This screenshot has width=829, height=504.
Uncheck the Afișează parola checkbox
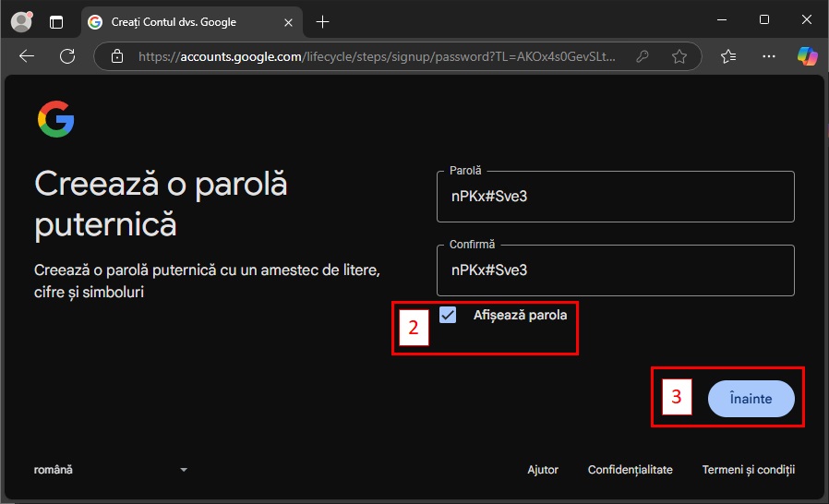coord(448,315)
